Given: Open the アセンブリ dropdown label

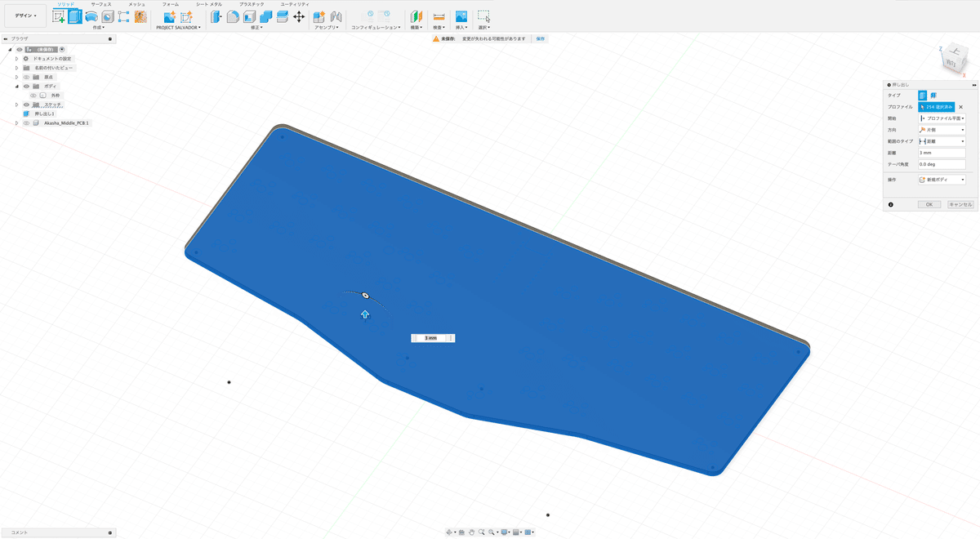Looking at the screenshot, I should tap(327, 27).
